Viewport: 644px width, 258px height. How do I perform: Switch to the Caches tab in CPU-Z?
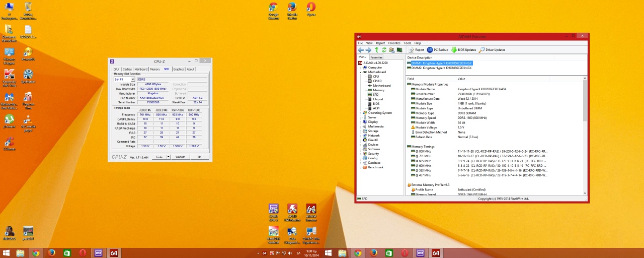click(x=127, y=69)
